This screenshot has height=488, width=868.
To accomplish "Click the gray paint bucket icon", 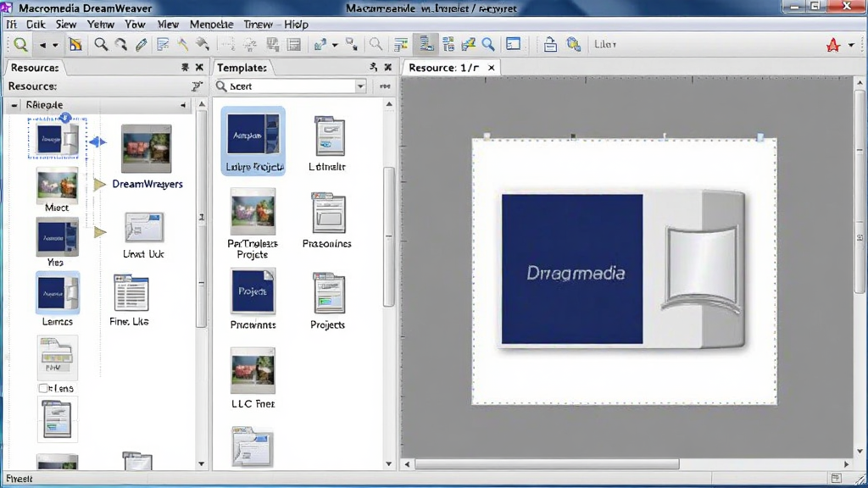I will coord(203,45).
